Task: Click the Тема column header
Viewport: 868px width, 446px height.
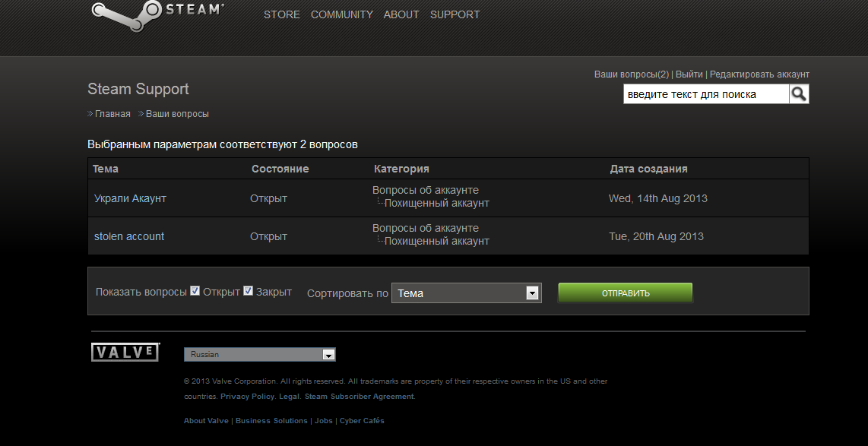Action: (x=105, y=169)
